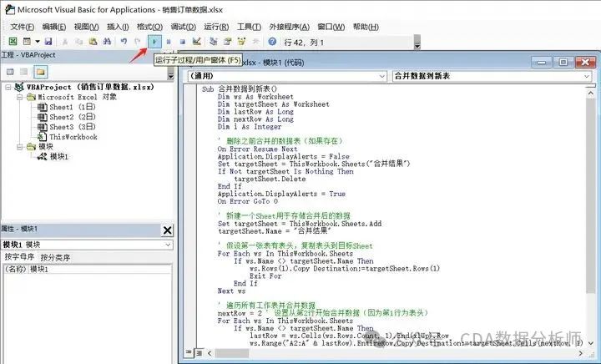
Task: Click View Object in project panel
Action: point(23,72)
